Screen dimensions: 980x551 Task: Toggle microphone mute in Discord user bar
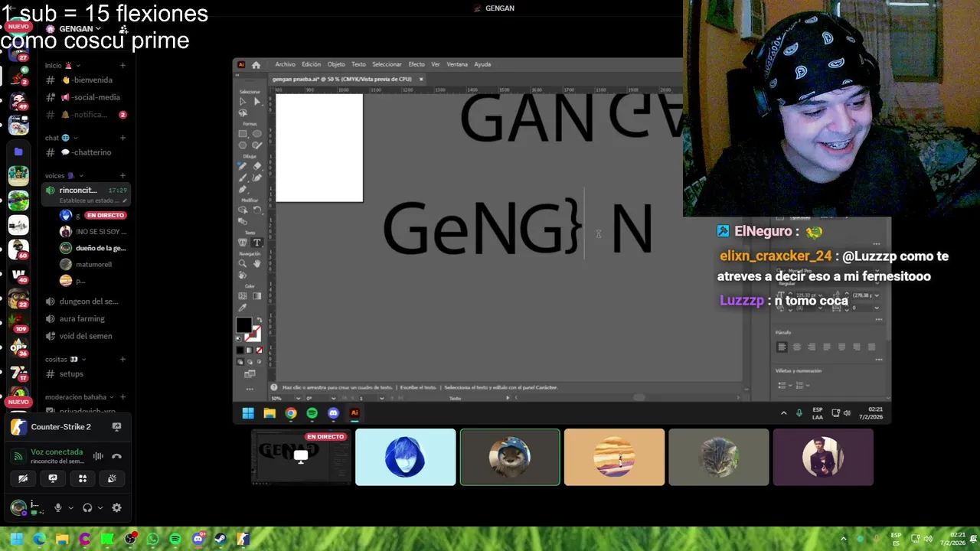pyautogui.click(x=57, y=507)
